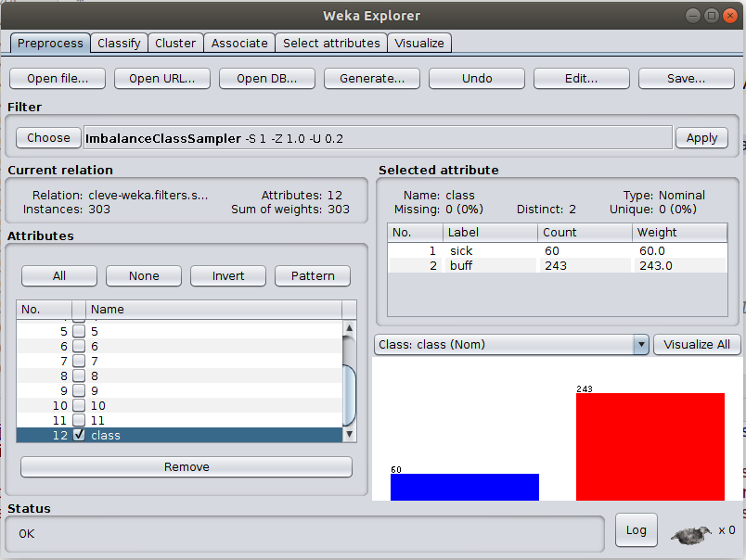Open the Associate tab
746x560 pixels.
click(x=239, y=43)
